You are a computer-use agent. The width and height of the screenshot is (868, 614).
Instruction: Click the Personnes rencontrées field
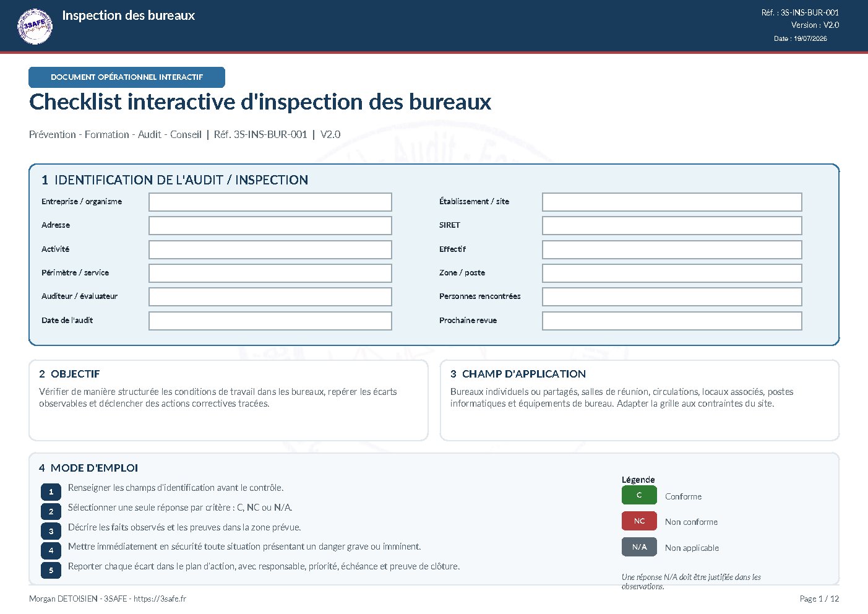click(672, 296)
